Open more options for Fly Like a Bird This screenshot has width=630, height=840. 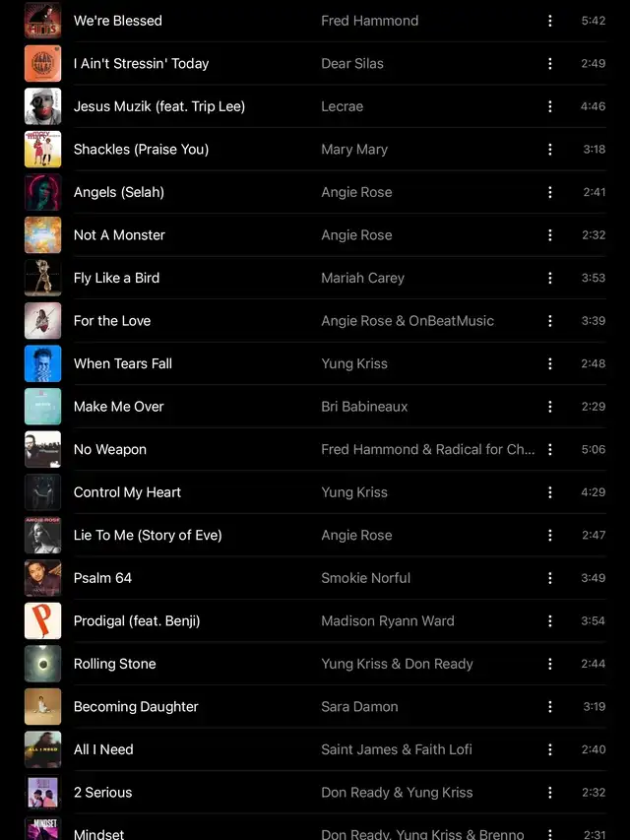pyautogui.click(x=549, y=278)
